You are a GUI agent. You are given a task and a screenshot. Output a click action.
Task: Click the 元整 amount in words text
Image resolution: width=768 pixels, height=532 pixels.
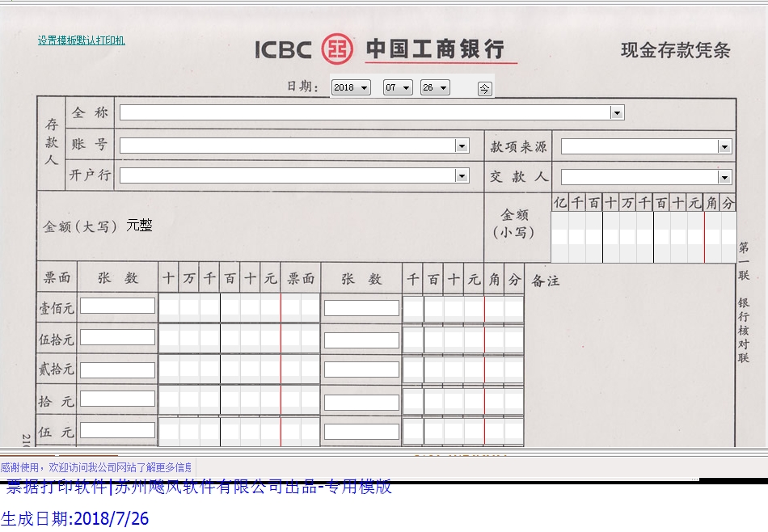click(x=140, y=226)
